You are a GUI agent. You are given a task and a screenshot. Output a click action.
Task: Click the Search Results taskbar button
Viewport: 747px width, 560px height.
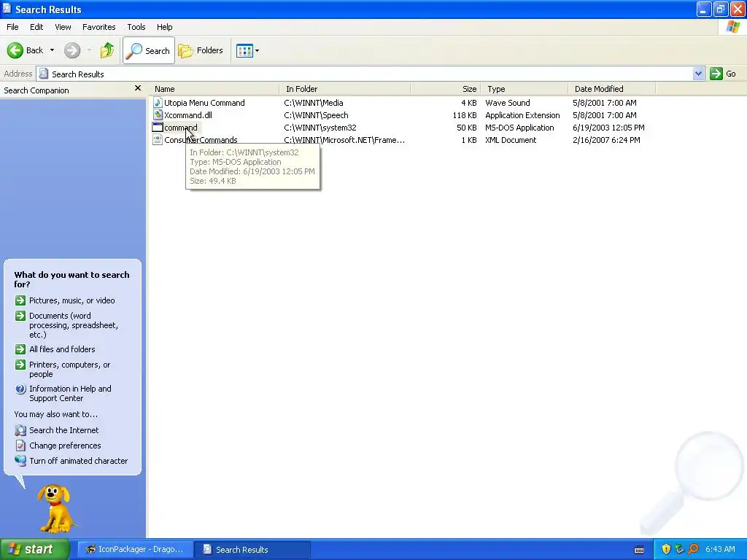pyautogui.click(x=252, y=549)
